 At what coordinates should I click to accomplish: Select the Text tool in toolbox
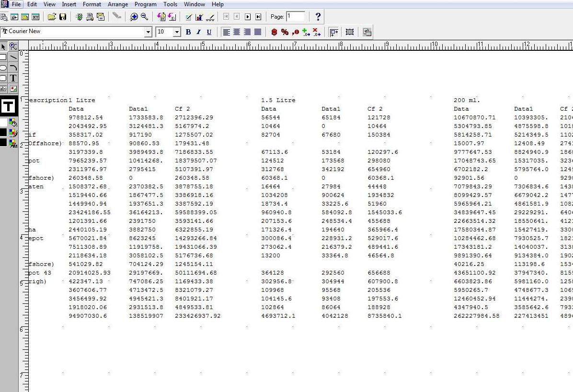coord(13,78)
